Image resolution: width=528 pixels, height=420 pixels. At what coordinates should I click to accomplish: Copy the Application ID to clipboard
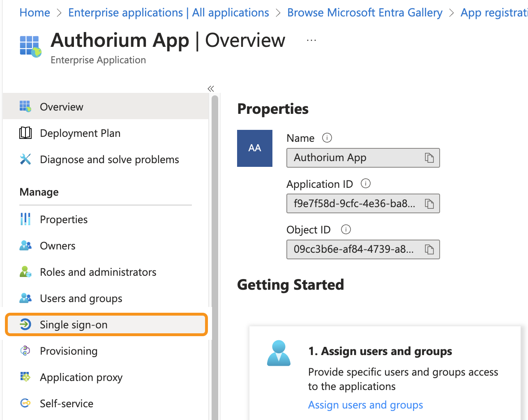pos(429,204)
